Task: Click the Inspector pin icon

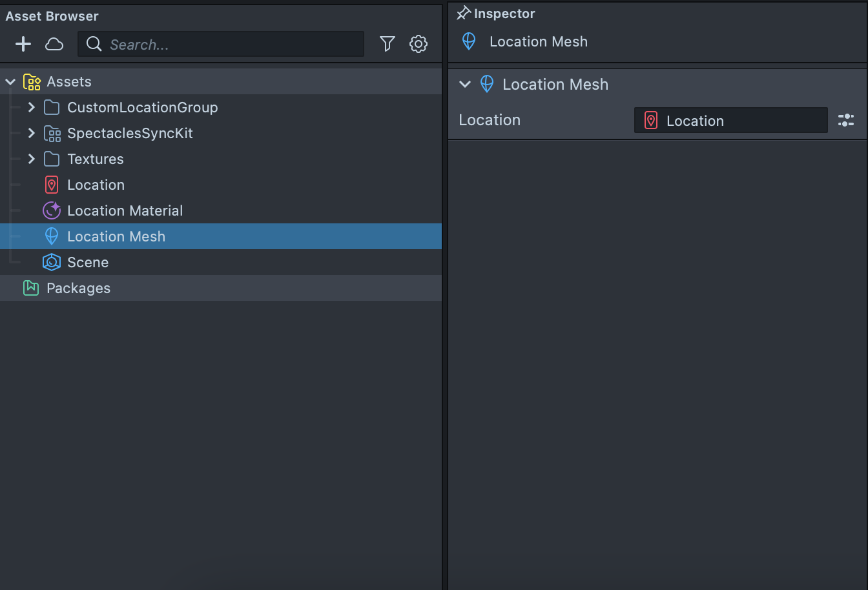Action: (x=463, y=14)
